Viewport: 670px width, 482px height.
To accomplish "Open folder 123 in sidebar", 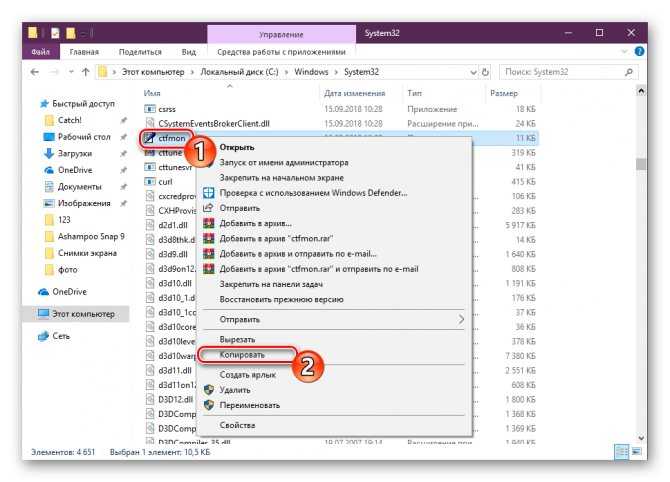I will [x=64, y=220].
